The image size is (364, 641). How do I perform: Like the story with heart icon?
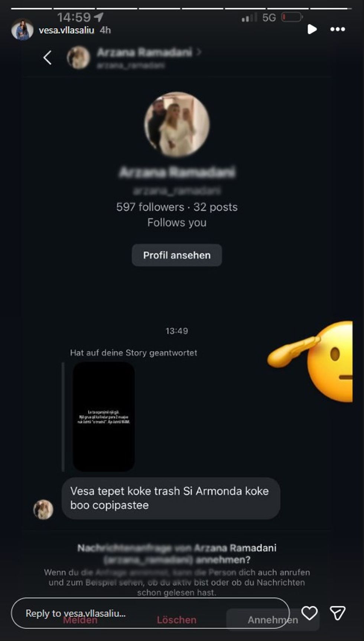tap(309, 613)
